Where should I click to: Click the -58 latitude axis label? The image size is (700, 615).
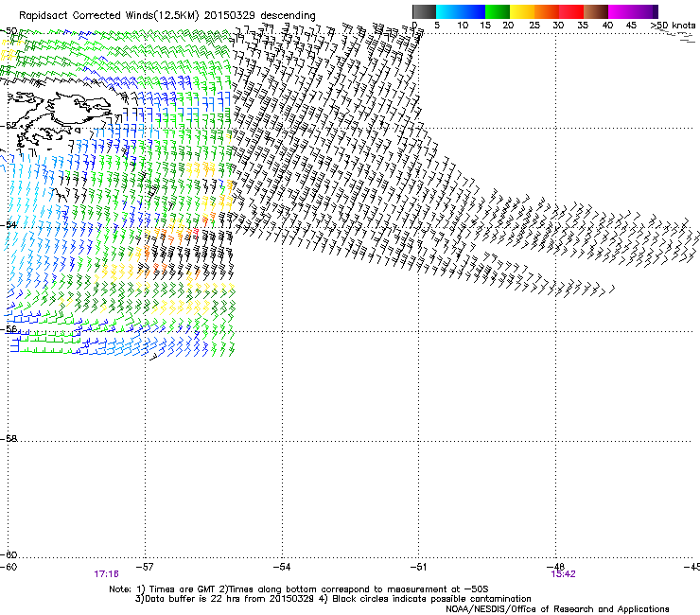9,439
